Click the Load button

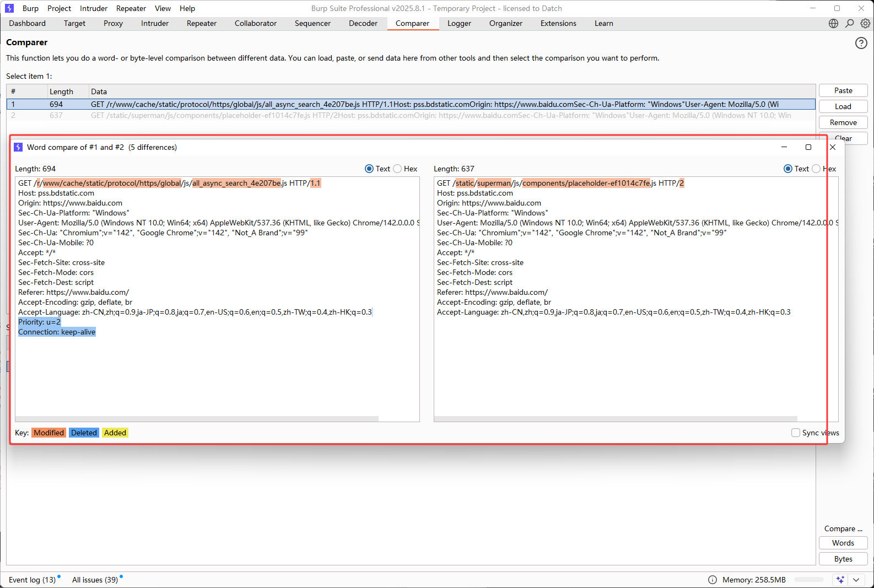click(x=843, y=106)
